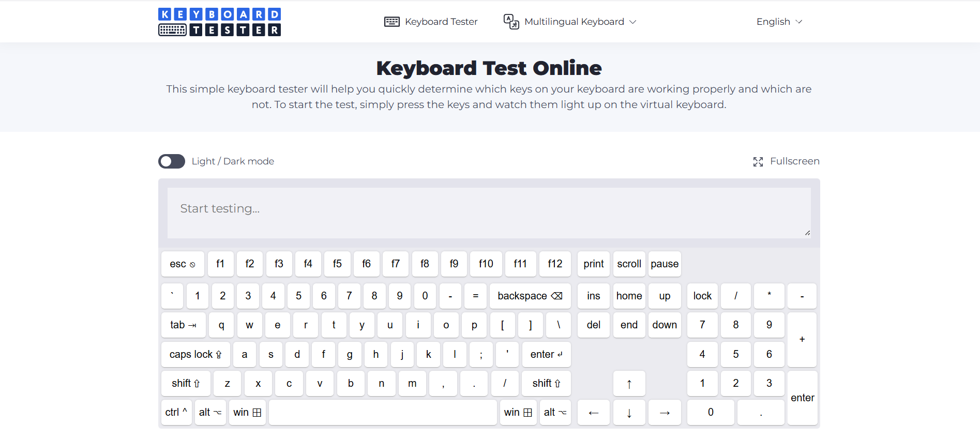This screenshot has width=980, height=439.
Task: Click the backslash key
Action: (559, 325)
